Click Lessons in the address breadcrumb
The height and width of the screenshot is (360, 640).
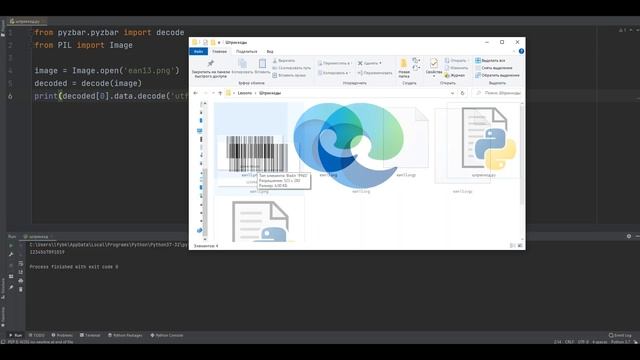point(245,93)
